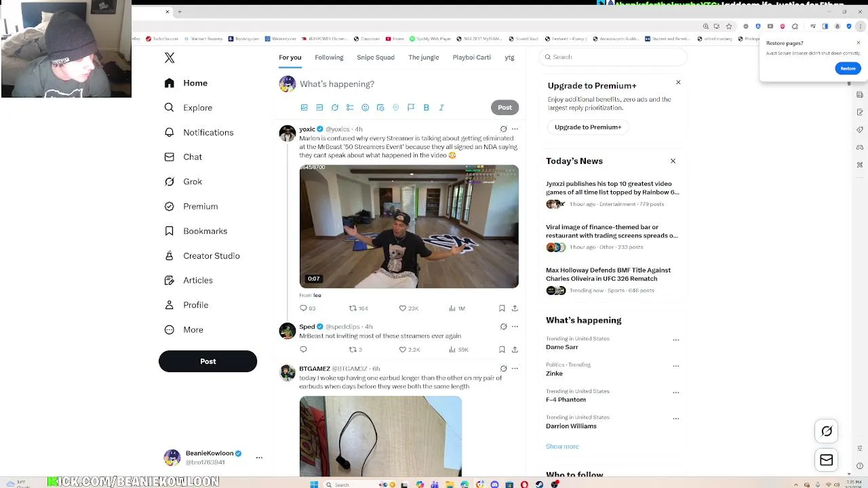Open messages floating envelope button
This screenshot has width=868, height=488.
827,460
